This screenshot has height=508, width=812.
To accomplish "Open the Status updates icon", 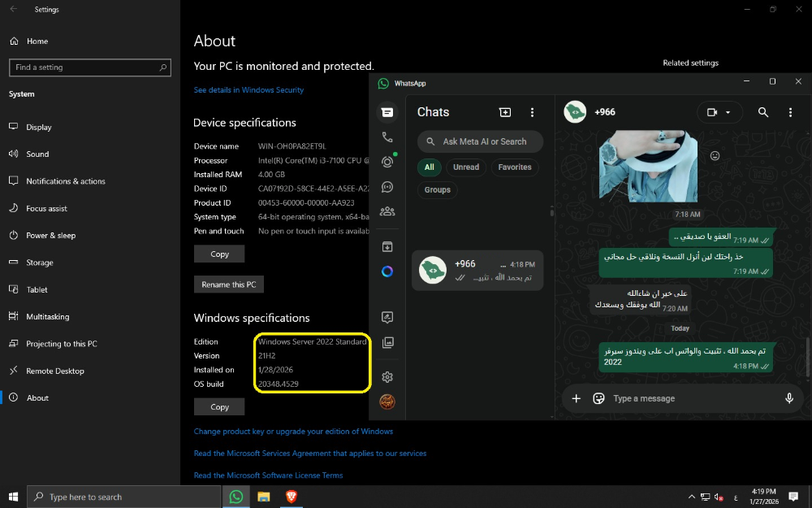I will (x=387, y=162).
